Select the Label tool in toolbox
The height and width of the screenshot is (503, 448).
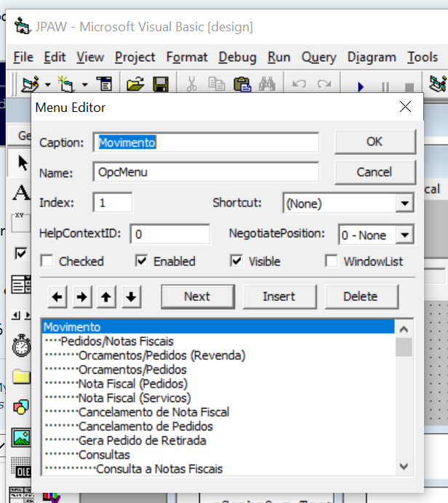click(x=21, y=193)
